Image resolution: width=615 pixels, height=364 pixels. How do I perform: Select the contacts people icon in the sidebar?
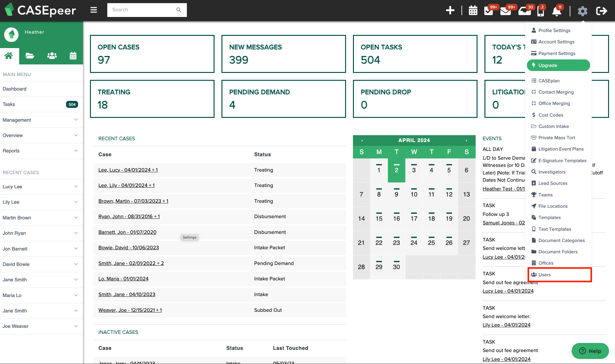[52, 56]
